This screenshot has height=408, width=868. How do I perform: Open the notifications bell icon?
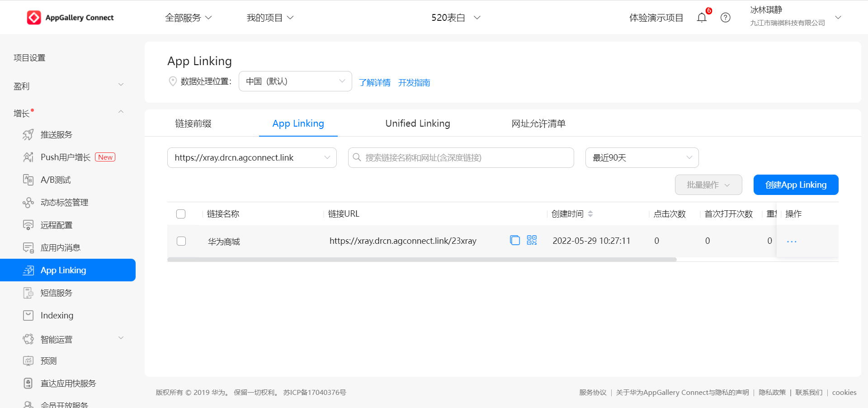pyautogui.click(x=702, y=18)
